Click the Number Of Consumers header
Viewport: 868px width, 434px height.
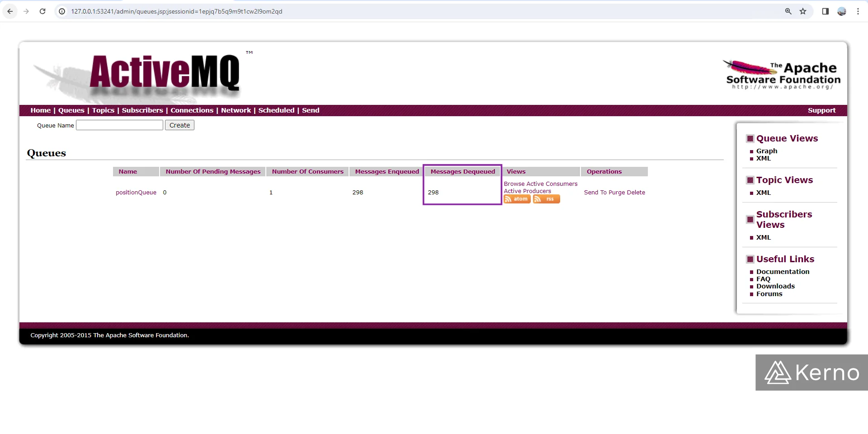tap(307, 172)
